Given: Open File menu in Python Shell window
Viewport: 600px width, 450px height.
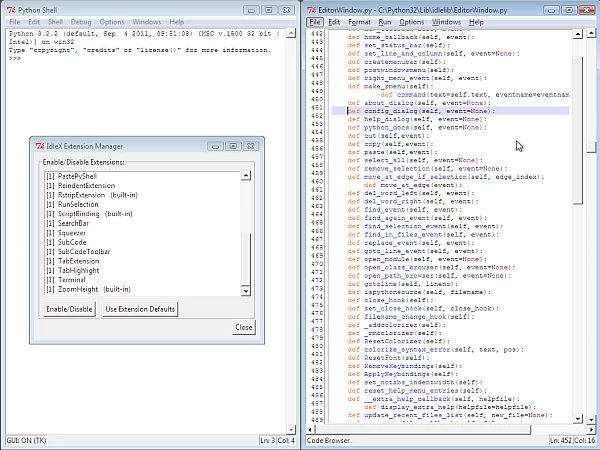Looking at the screenshot, I should pos(15,22).
